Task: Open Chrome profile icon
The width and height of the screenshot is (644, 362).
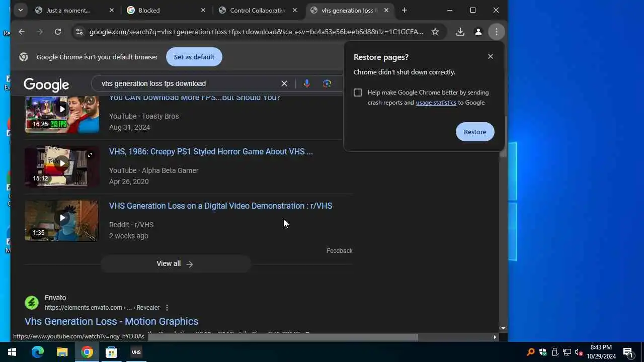Action: pos(478,32)
